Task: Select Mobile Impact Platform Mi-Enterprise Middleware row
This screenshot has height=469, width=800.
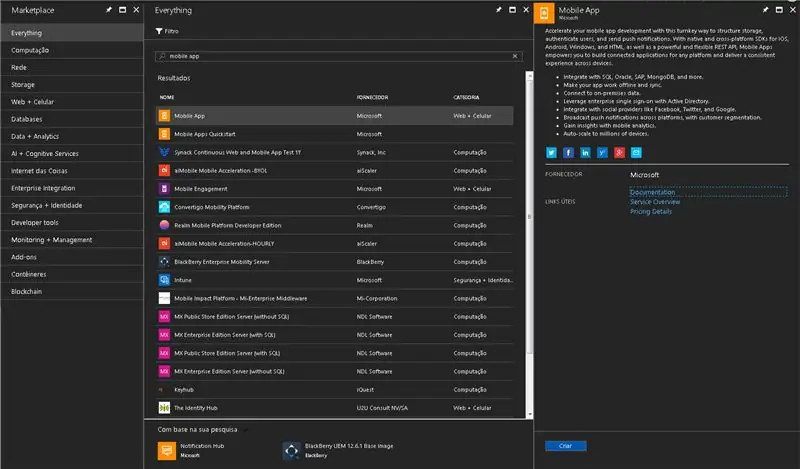Action: pos(335,299)
